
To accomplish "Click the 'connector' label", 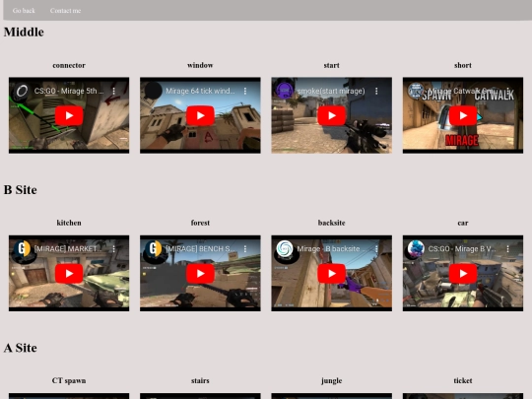I will (x=69, y=65).
